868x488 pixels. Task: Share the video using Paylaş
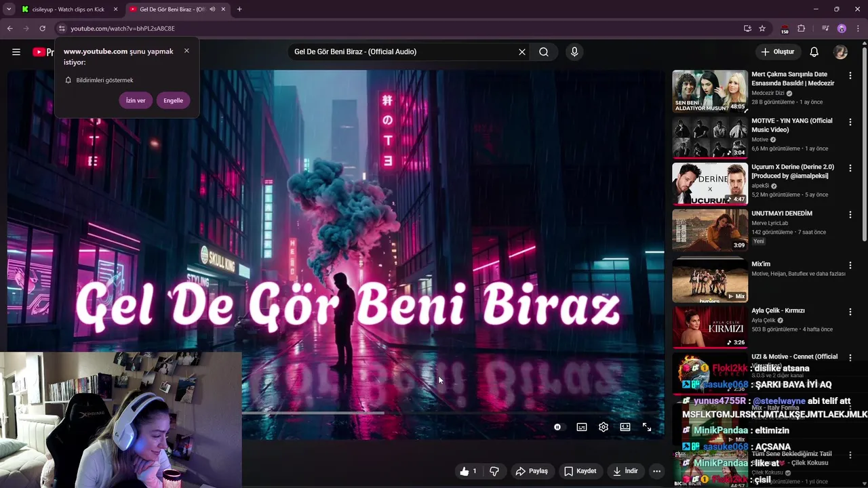pos(532,471)
